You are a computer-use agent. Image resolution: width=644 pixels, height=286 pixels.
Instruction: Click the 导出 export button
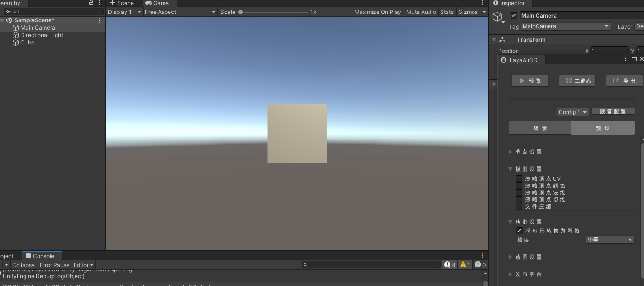[x=625, y=81]
